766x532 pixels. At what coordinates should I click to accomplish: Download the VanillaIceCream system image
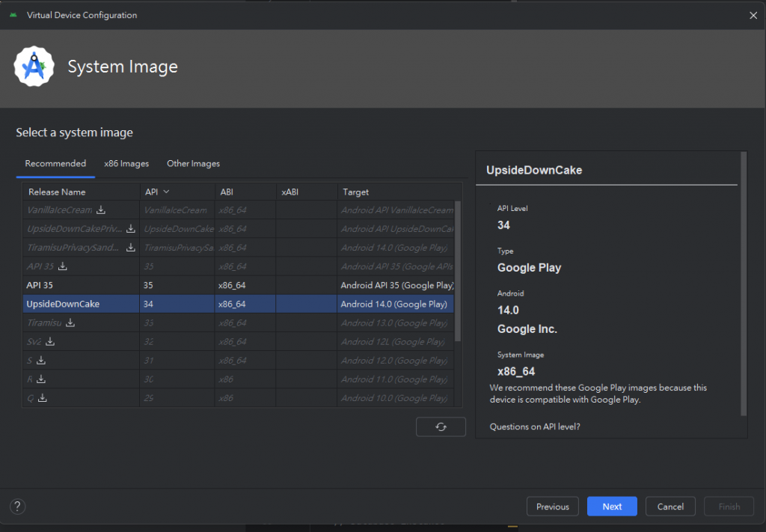[101, 210]
